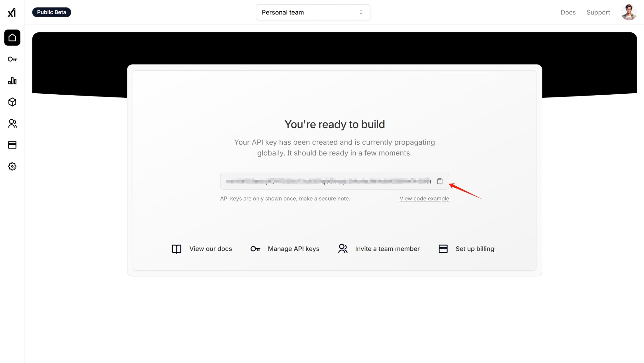
Task: Open Settings via the gear icon
Action: (12, 166)
